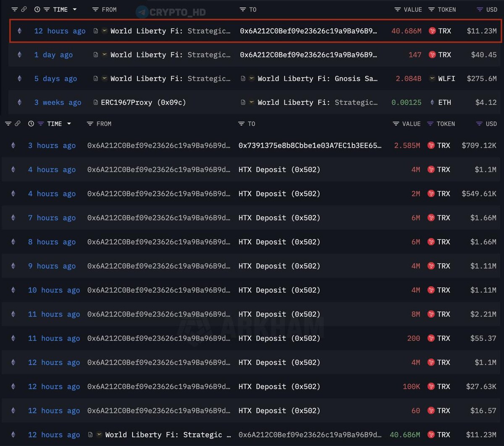Click the World Liberty Fi logo beside the Gnosis Sa... label

pyautogui.click(x=251, y=79)
